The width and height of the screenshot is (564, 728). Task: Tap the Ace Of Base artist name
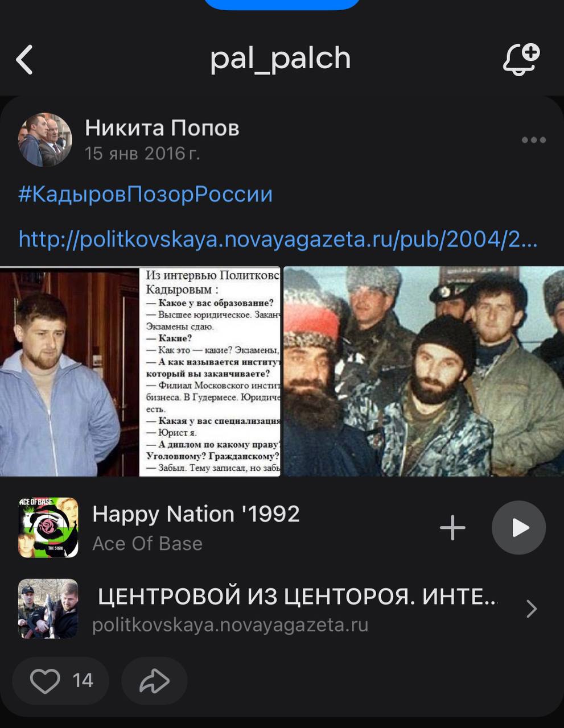pos(147,544)
